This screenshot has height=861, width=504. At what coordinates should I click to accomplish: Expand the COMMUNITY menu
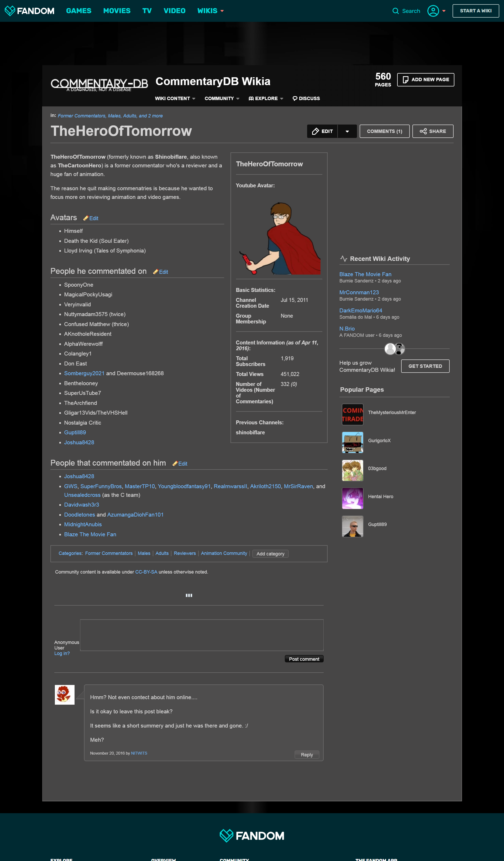(x=222, y=99)
